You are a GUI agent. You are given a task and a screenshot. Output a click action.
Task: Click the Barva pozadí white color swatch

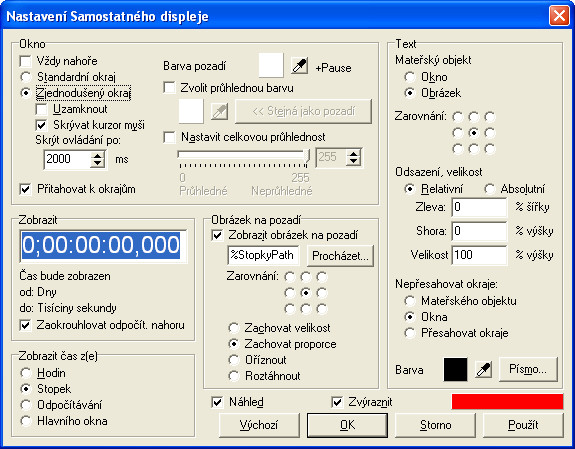click(271, 65)
